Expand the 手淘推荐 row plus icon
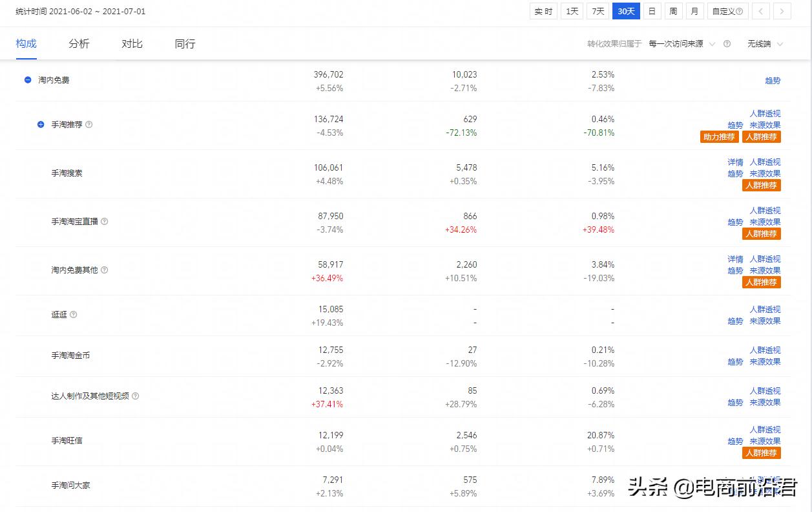 [x=41, y=124]
